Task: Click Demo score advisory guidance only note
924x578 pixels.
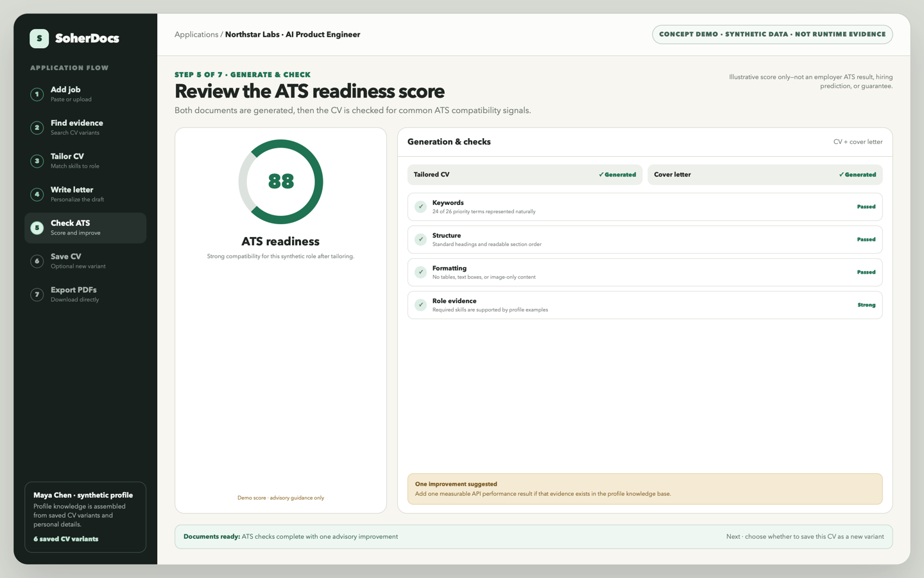Action: pyautogui.click(x=280, y=498)
